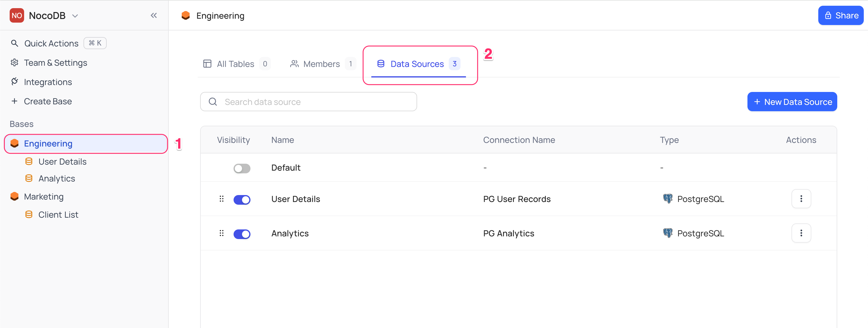Image resolution: width=868 pixels, height=328 pixels.
Task: Click the Create Base plus button
Action: pyautogui.click(x=15, y=101)
